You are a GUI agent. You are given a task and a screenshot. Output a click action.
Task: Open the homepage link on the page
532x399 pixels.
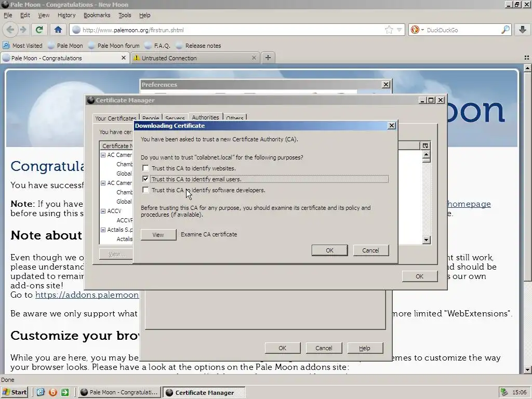[x=469, y=204]
